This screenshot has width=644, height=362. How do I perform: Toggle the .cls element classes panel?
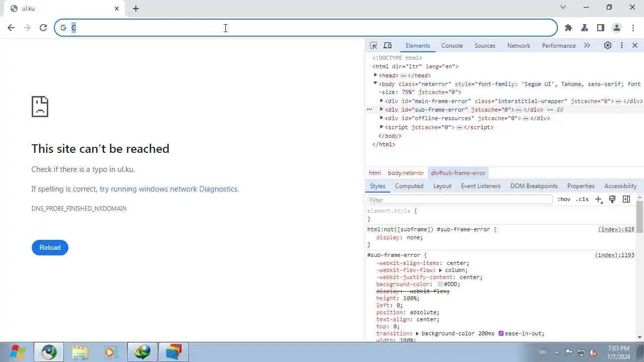[x=583, y=200]
